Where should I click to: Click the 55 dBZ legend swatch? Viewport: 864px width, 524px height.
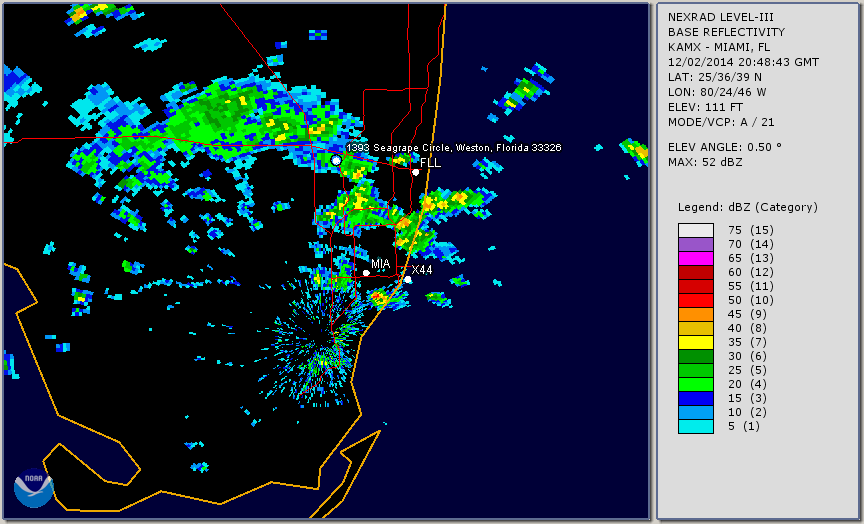click(x=696, y=287)
